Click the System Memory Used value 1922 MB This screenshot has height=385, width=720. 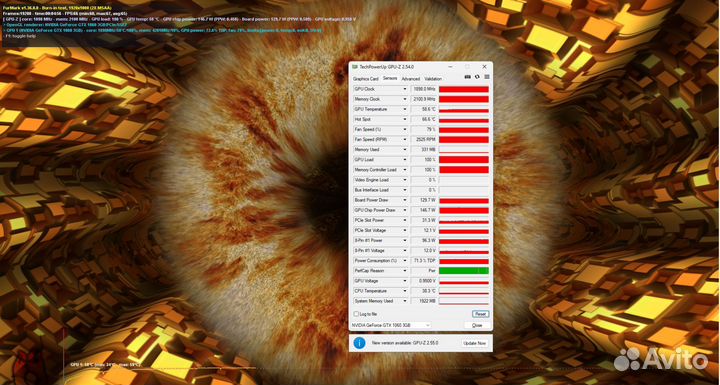pos(423,301)
